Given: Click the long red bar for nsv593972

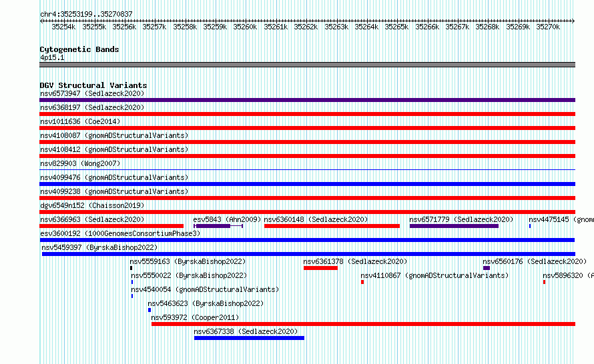Looking at the screenshot, I should tap(363, 324).
